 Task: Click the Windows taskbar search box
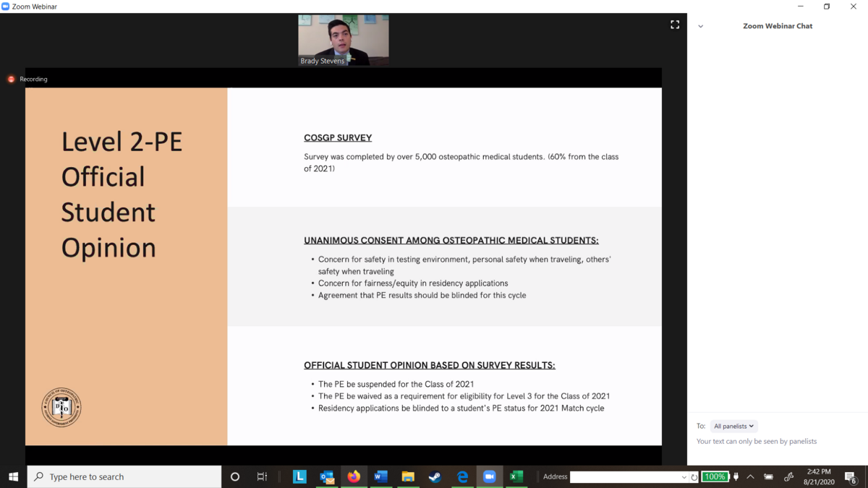tap(124, 476)
